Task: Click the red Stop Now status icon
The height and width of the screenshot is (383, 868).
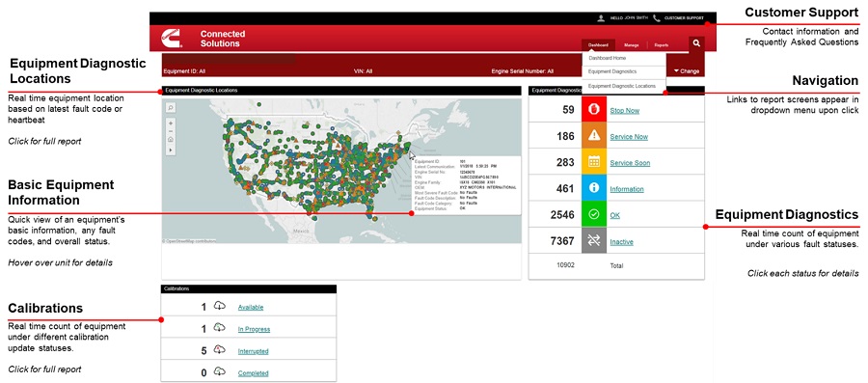Action: coord(594,110)
